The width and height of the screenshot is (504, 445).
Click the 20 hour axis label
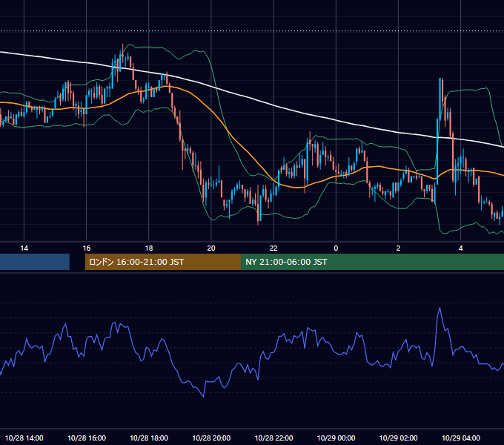click(211, 248)
